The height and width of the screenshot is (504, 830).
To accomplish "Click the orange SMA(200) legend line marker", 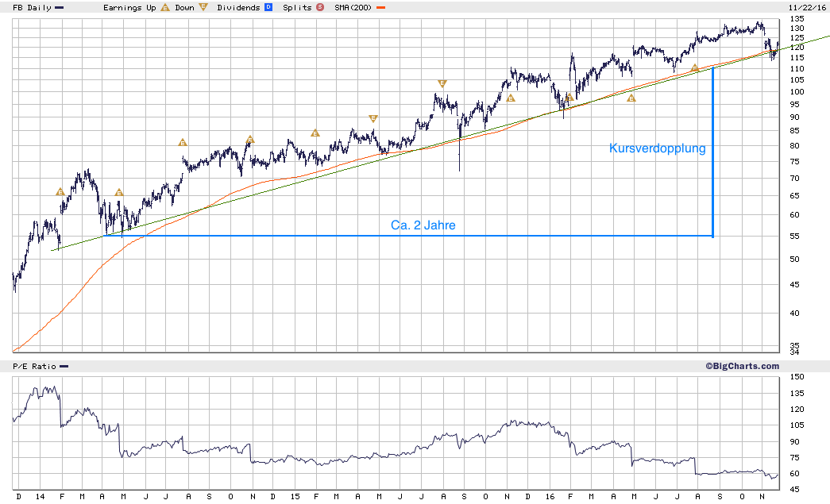I will click(x=380, y=8).
